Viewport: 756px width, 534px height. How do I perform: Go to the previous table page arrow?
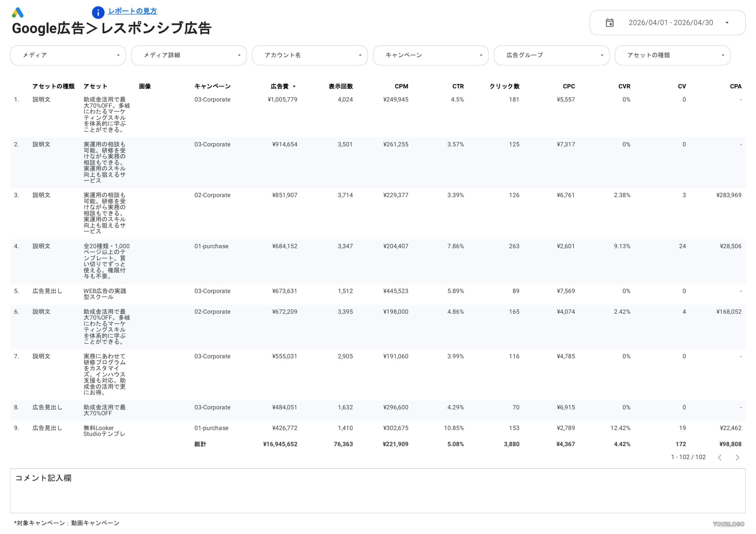pos(719,457)
